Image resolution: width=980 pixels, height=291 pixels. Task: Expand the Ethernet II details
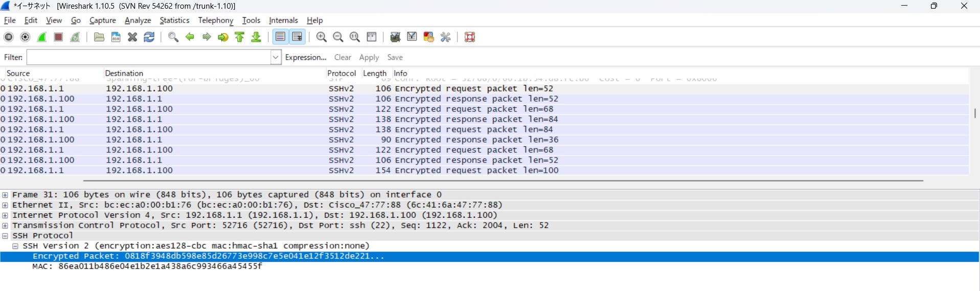coord(5,205)
